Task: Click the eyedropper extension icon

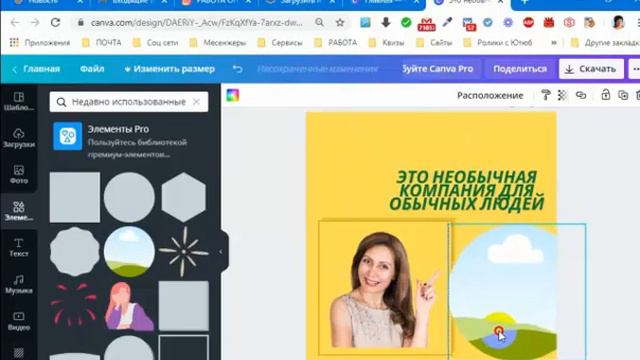Action: coord(447,23)
